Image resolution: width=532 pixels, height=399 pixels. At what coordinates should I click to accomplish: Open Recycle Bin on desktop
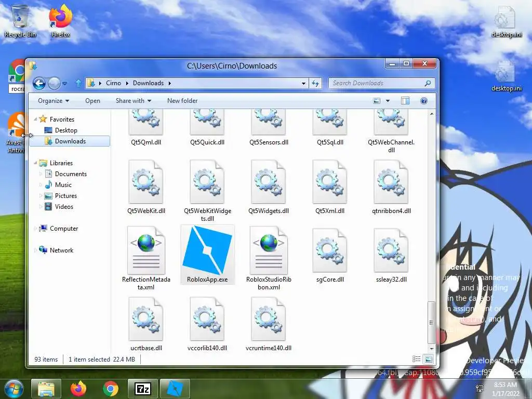[20, 21]
